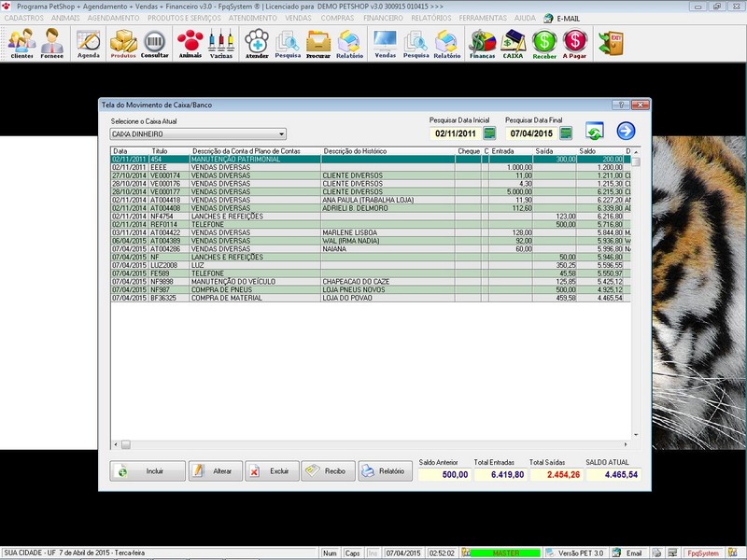Screen dimensions: 747x560
Task: Click the Exit door icon
Action: coord(612,43)
